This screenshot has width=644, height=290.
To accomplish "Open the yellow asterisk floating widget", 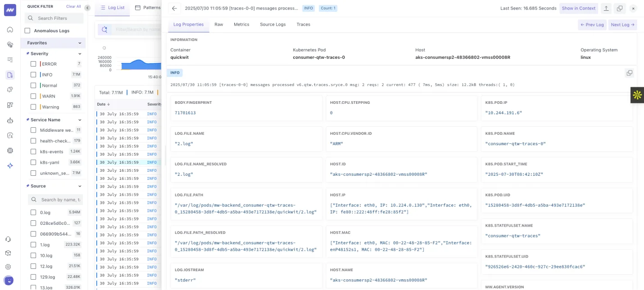I will [637, 95].
